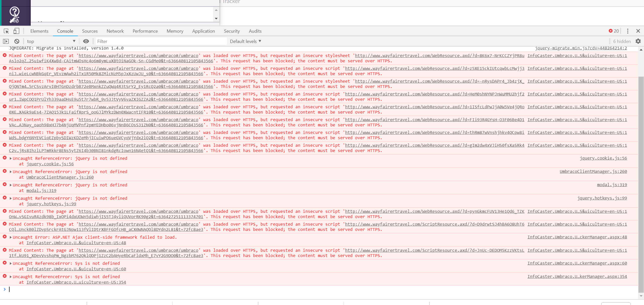Select the inspect element picker icon
Image resolution: width=644 pixels, height=305 pixels.
coord(6,31)
